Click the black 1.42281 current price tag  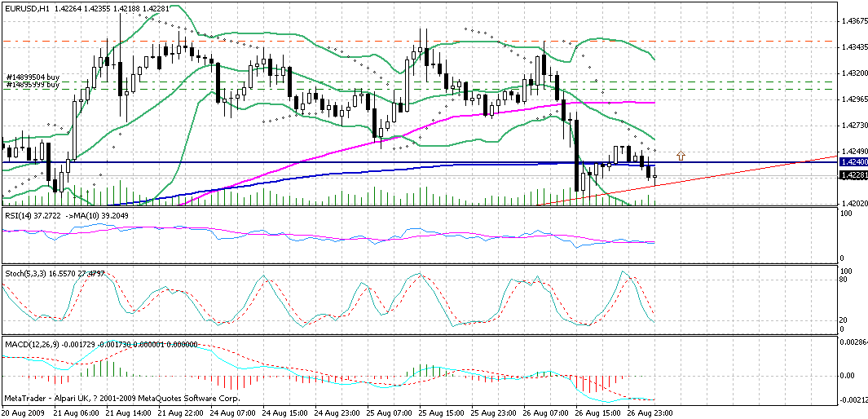(852, 175)
